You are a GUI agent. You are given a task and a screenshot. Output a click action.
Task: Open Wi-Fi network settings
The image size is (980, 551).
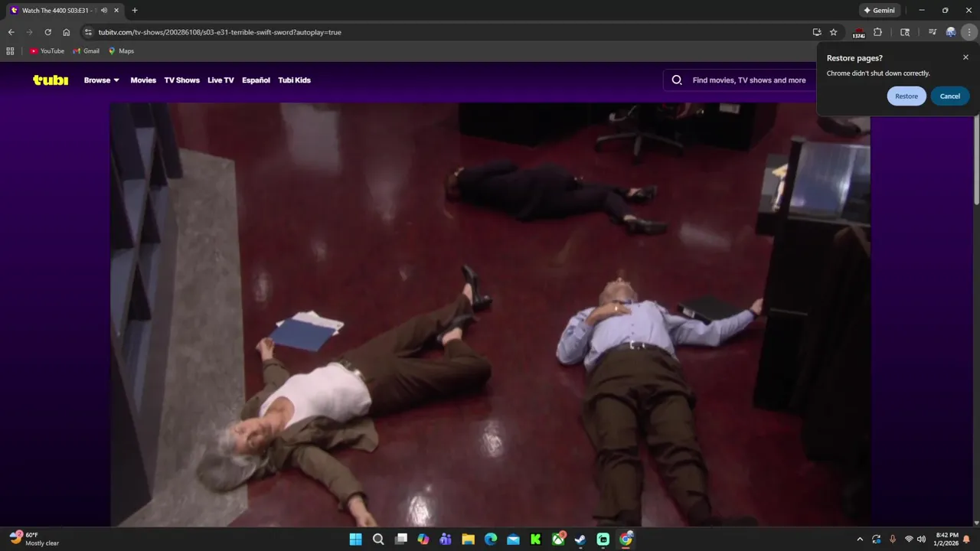pyautogui.click(x=909, y=540)
